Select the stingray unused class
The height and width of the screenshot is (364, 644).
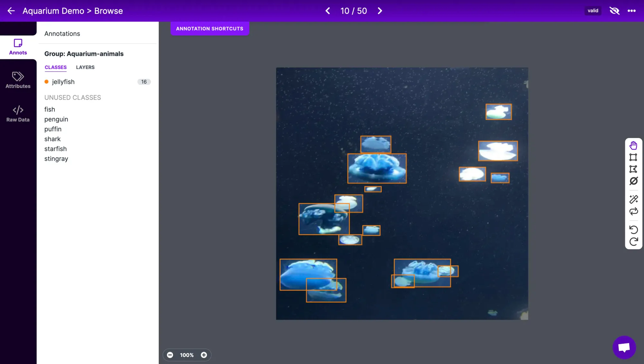(56, 159)
